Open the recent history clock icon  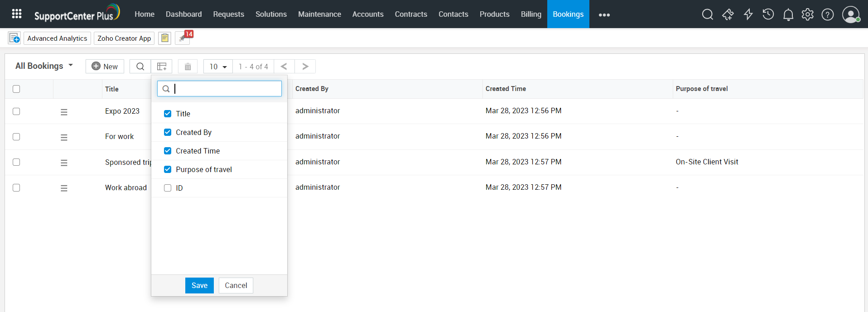coord(768,14)
